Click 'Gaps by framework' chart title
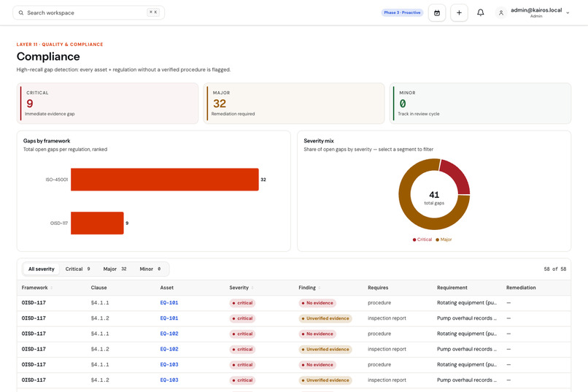The image size is (588, 392). pos(47,141)
